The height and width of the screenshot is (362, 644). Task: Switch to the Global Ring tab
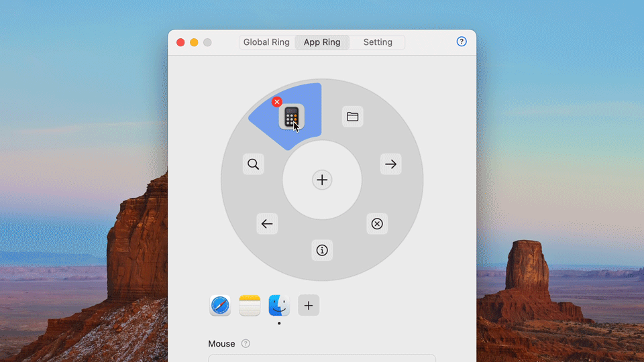pos(266,42)
